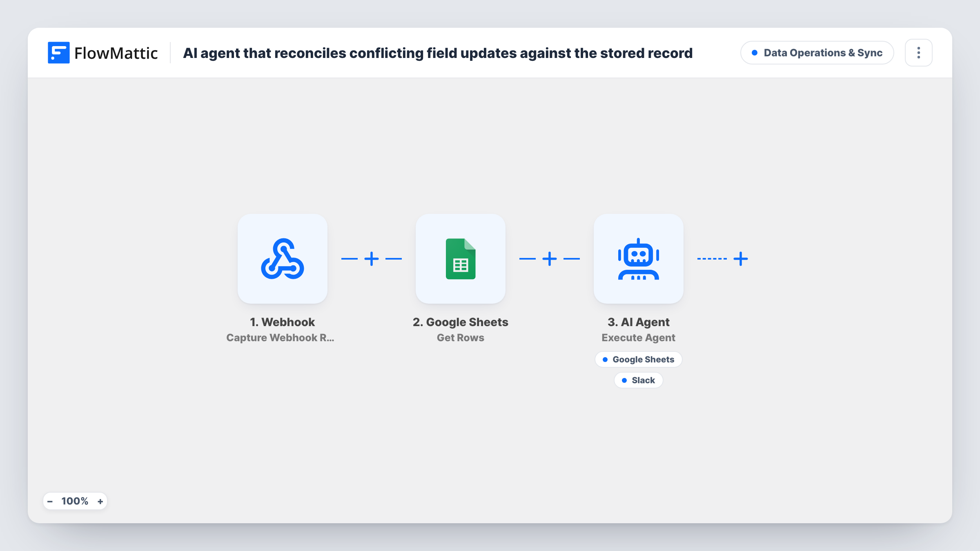Open the AI Agent robot node

point(639,259)
